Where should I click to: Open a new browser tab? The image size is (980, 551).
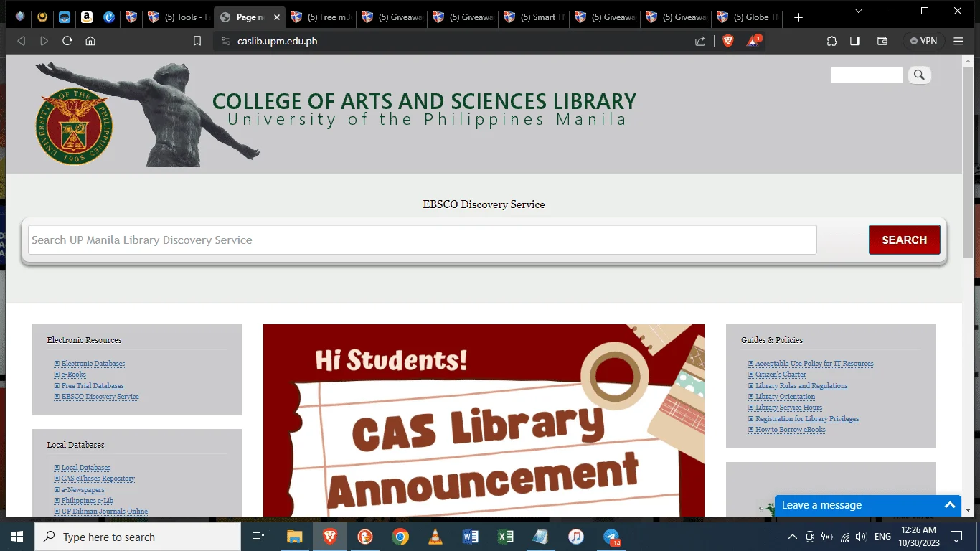(798, 17)
